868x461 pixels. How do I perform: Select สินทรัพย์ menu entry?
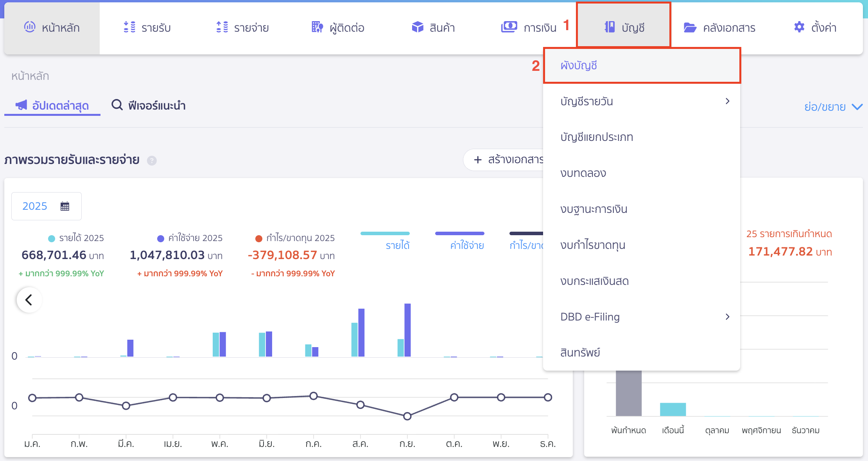[642, 353]
